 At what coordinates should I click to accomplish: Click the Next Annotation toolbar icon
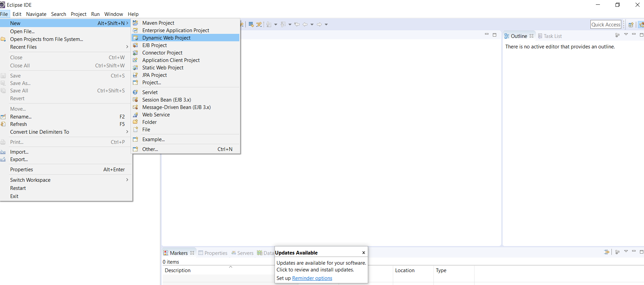click(x=269, y=24)
